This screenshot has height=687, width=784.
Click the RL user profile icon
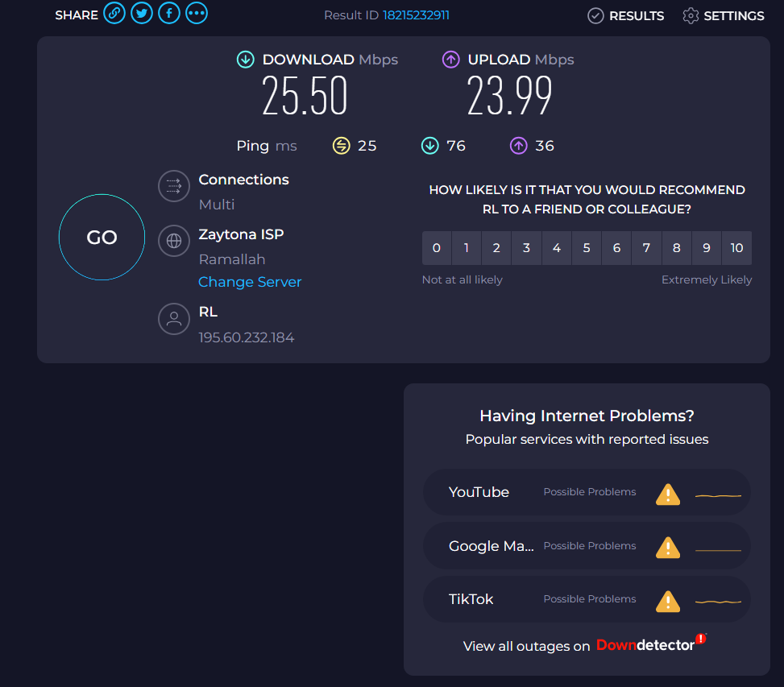tap(174, 319)
